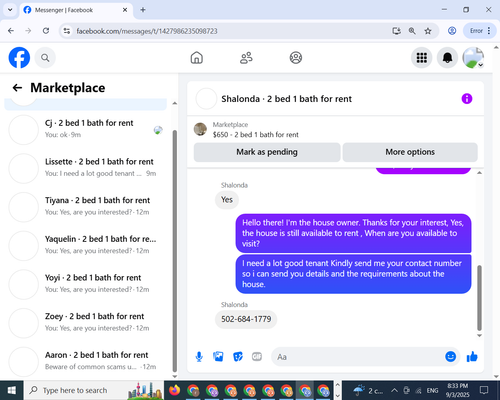Open Cj 2 bed 1 bath conversation
This screenshot has width=500, height=400.
[86, 129]
